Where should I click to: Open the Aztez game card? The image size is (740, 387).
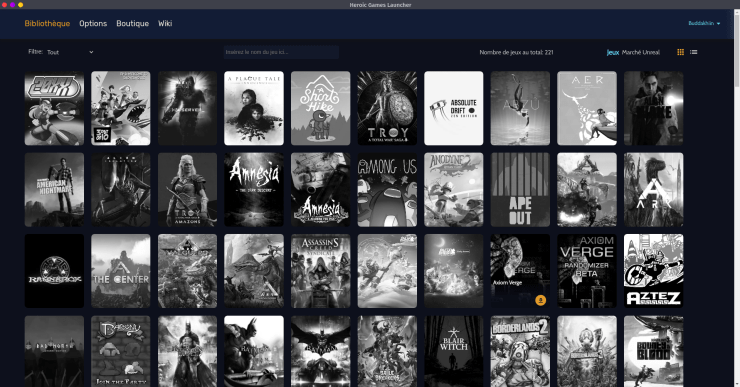pos(653,271)
